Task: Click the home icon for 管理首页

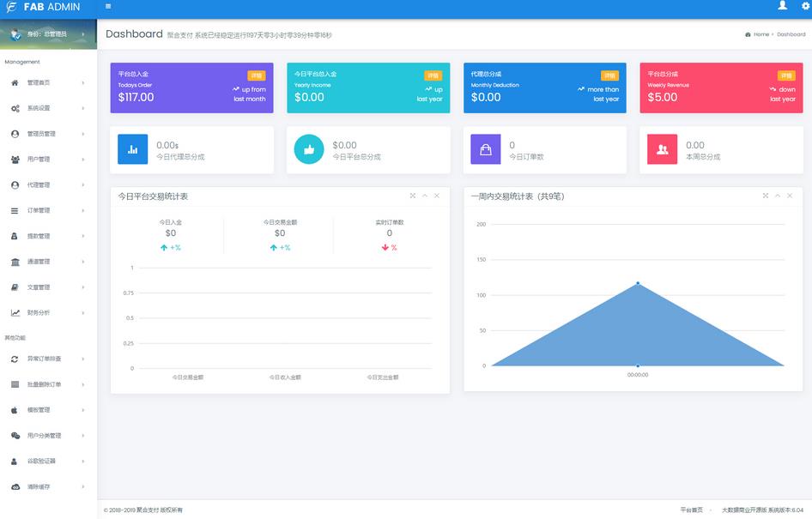Action: click(x=15, y=83)
